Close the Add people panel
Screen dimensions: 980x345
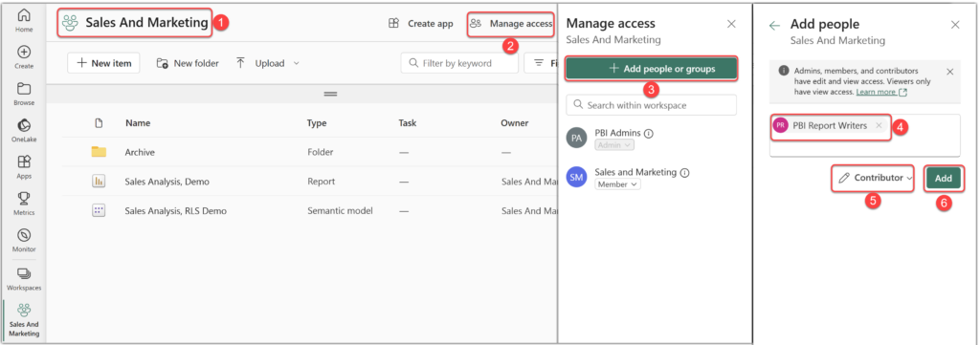955,24
